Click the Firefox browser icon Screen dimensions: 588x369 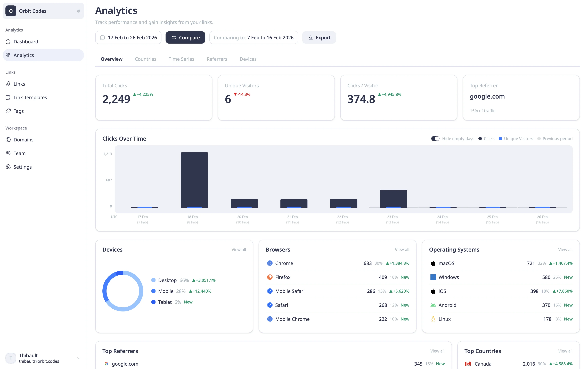pos(270,277)
